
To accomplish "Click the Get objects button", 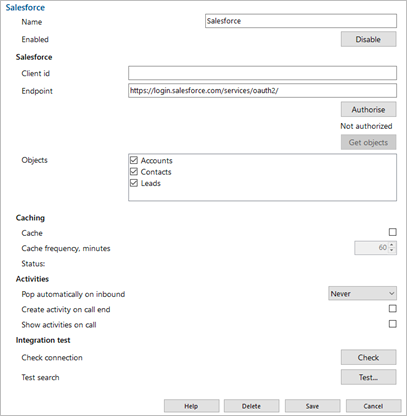I will (368, 142).
